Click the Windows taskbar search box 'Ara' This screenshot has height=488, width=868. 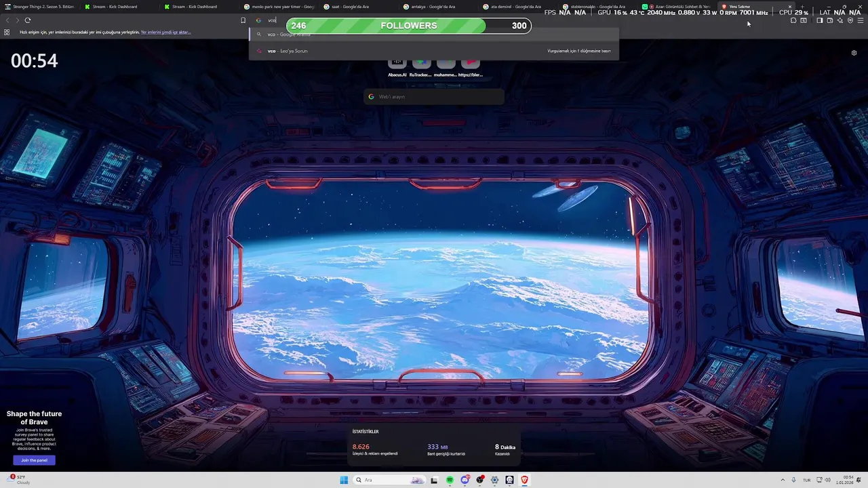coord(390,480)
